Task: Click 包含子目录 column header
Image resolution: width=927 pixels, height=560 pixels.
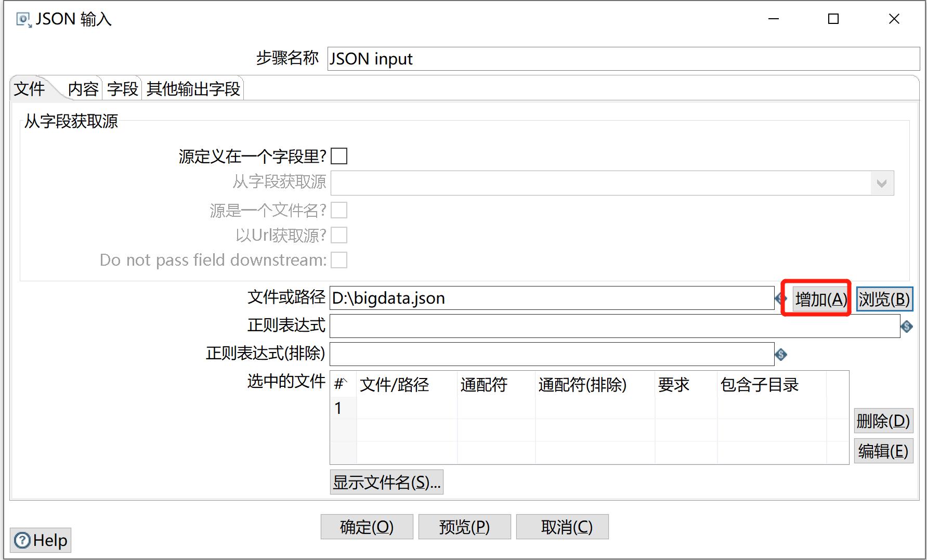Action: coord(772,385)
